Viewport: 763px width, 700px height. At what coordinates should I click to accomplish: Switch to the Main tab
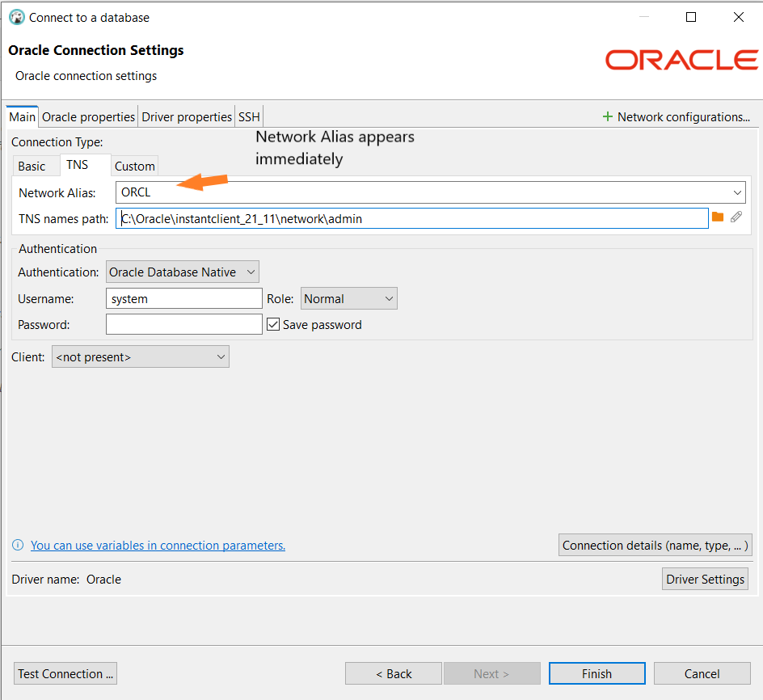(23, 117)
